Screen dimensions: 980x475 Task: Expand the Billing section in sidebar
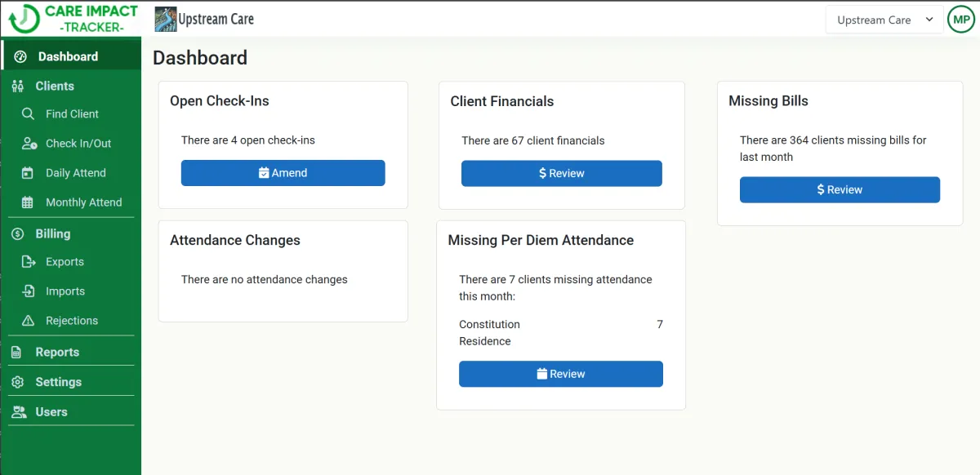pos(52,233)
